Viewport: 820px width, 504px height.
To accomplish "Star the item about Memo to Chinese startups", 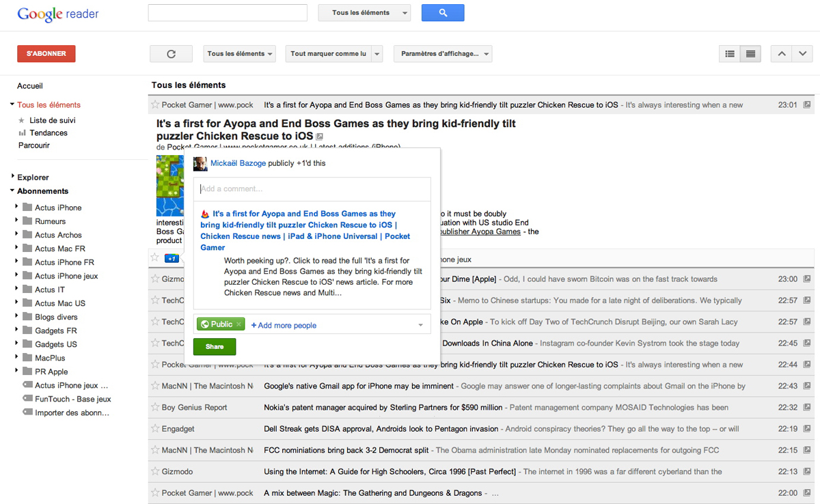I will [155, 300].
